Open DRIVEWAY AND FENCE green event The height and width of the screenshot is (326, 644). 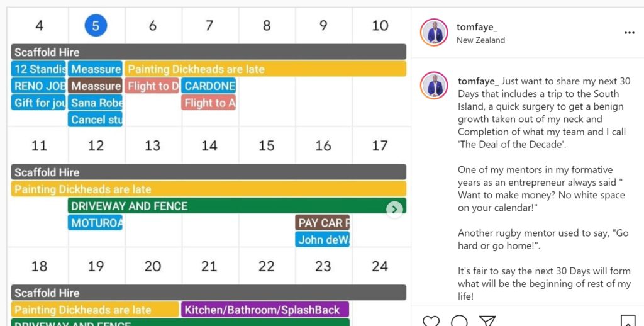tap(237, 206)
